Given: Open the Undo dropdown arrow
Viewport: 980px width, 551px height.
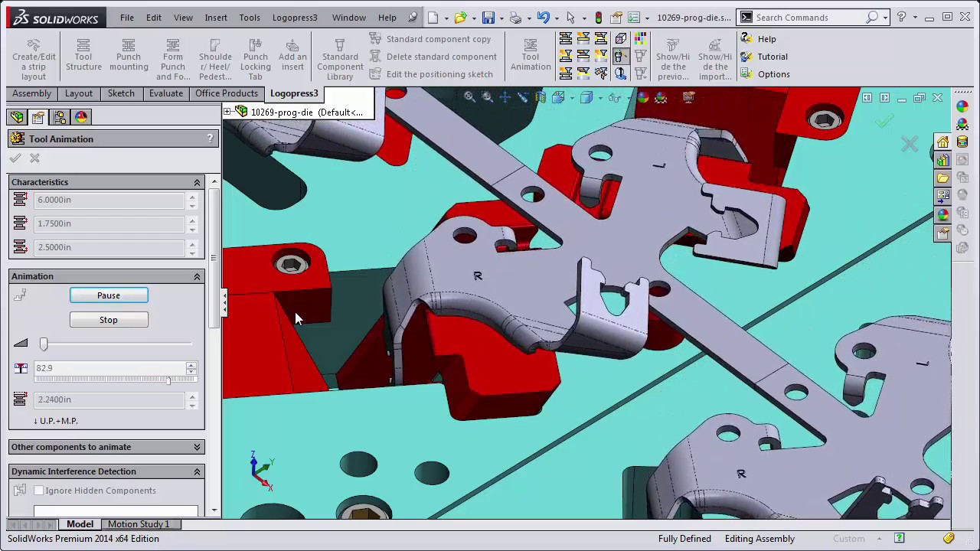Looking at the screenshot, I should (556, 18).
